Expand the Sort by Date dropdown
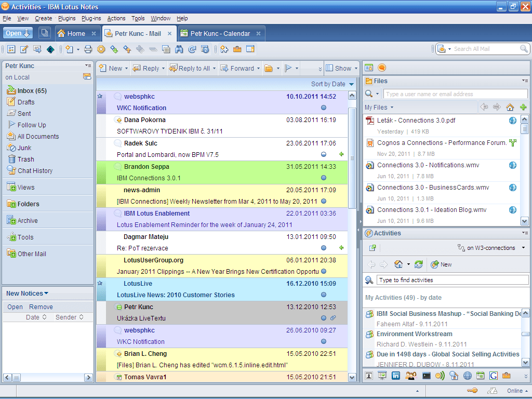532x399 pixels. coord(332,84)
